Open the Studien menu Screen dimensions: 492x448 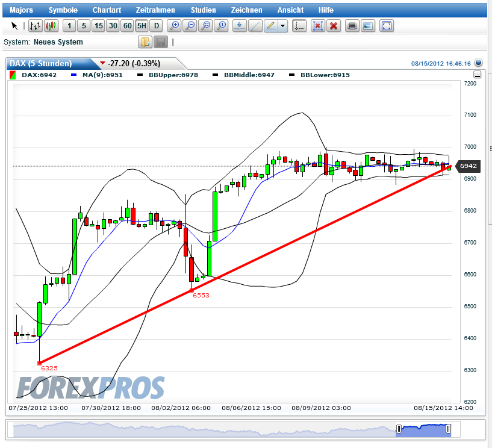(203, 10)
